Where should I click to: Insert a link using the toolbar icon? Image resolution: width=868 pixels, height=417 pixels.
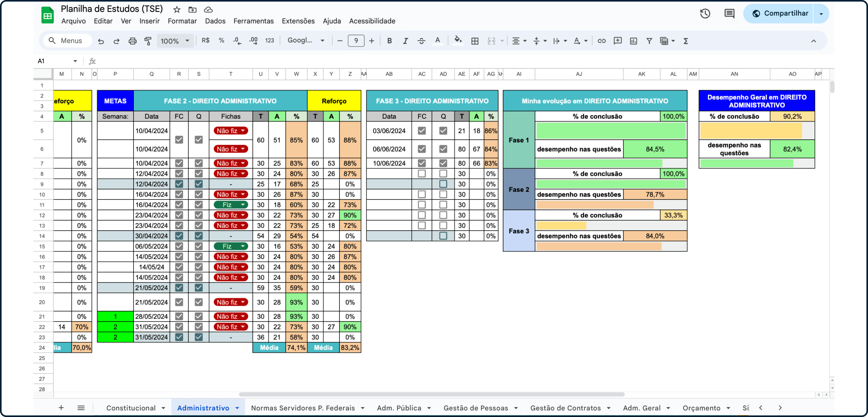[x=602, y=41]
